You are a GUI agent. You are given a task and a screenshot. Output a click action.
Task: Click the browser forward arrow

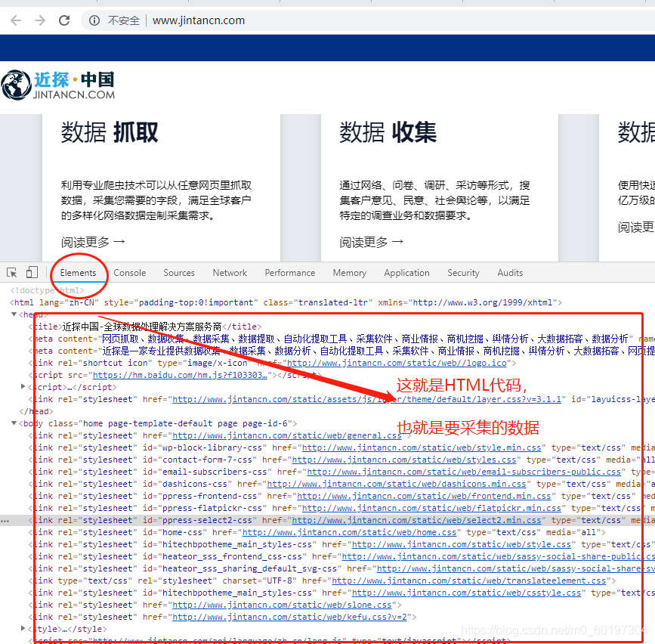point(40,20)
